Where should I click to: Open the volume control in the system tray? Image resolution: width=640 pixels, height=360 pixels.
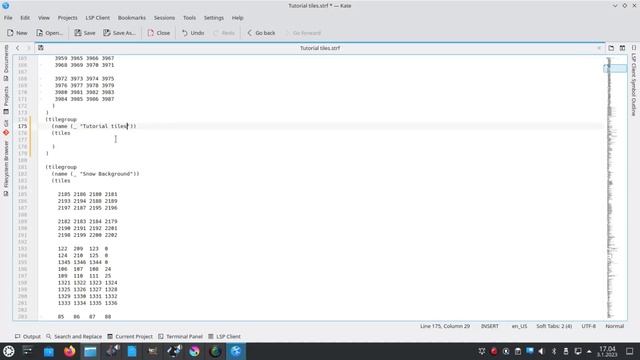[x=541, y=351]
